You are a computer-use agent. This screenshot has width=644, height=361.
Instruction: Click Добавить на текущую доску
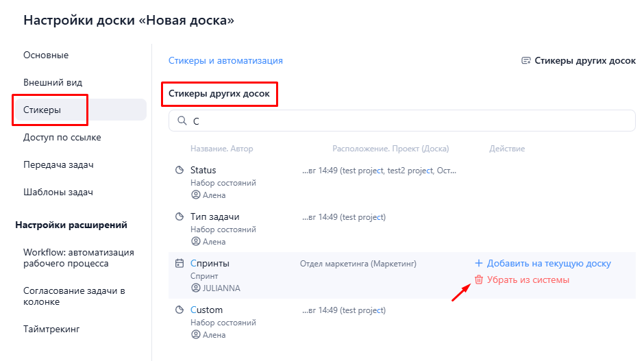click(548, 263)
